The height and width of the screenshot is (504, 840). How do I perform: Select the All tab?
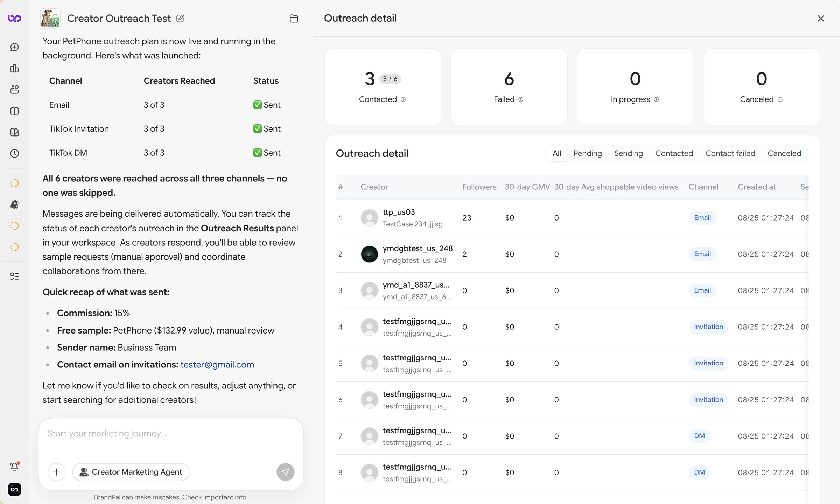[556, 153]
